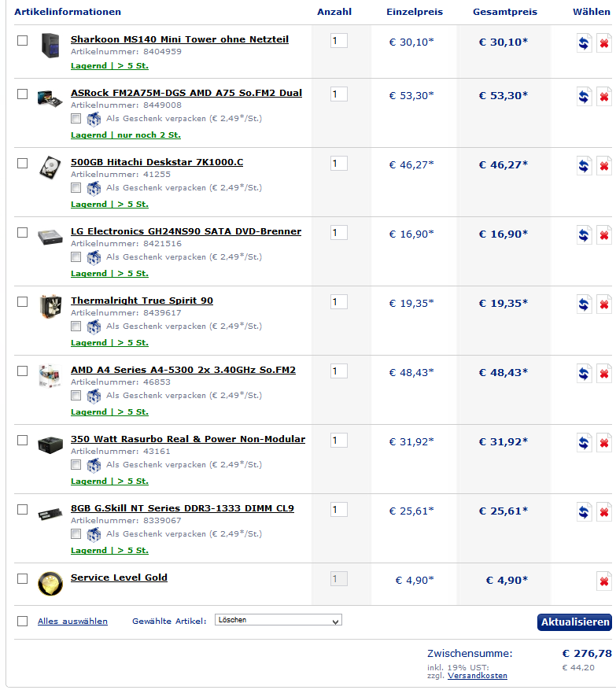The width and height of the screenshot is (616, 690).
Task: Open the Gewählte Artikel Löschen dropdown
Action: (x=278, y=620)
